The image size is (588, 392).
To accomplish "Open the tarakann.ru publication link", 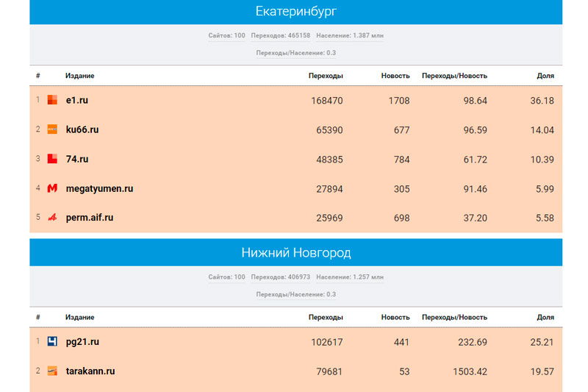I will point(90,371).
